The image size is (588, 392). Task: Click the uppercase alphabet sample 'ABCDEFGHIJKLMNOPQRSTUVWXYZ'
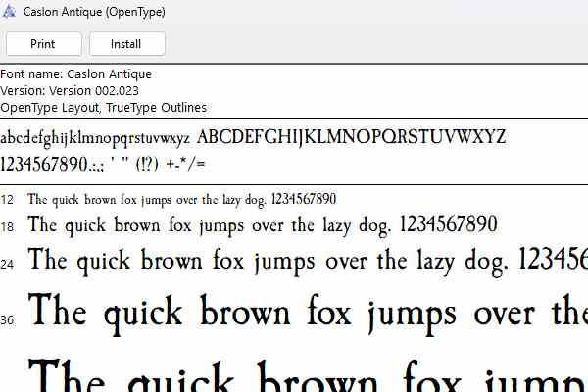352,137
